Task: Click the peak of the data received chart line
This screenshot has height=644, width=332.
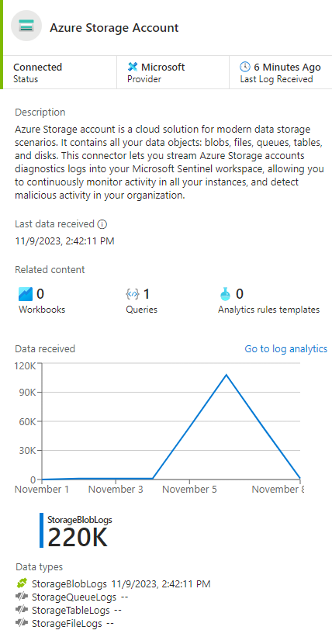Action: (x=227, y=375)
